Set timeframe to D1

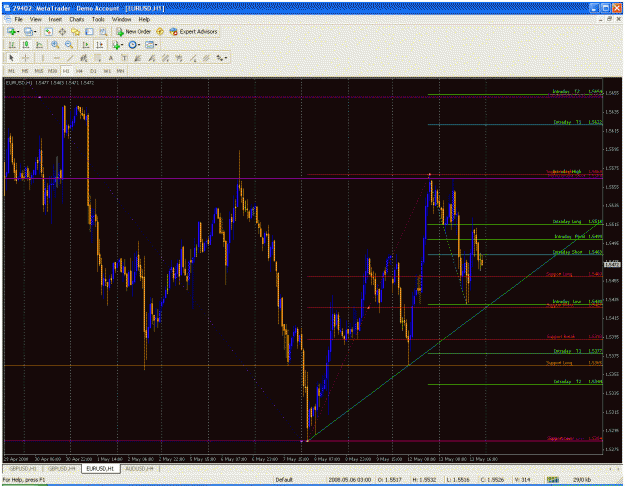click(x=93, y=71)
